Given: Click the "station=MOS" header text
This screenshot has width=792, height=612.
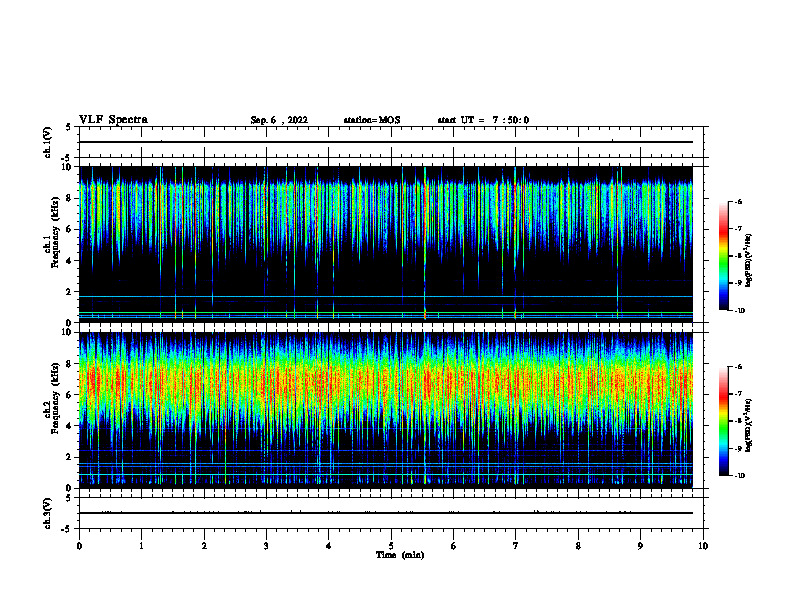Looking at the screenshot, I should [x=372, y=120].
